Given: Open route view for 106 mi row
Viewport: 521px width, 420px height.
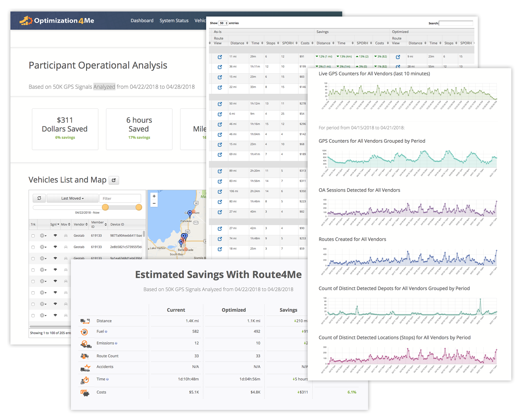Looking at the screenshot, I should (x=219, y=192).
